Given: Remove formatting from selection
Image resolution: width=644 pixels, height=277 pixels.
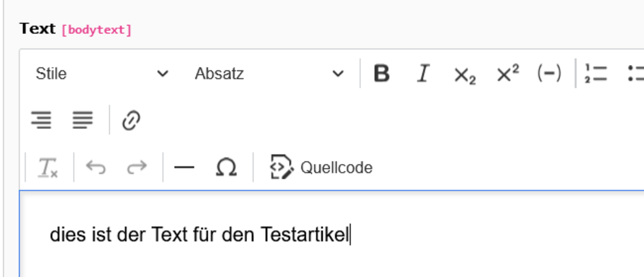Looking at the screenshot, I should [x=48, y=167].
